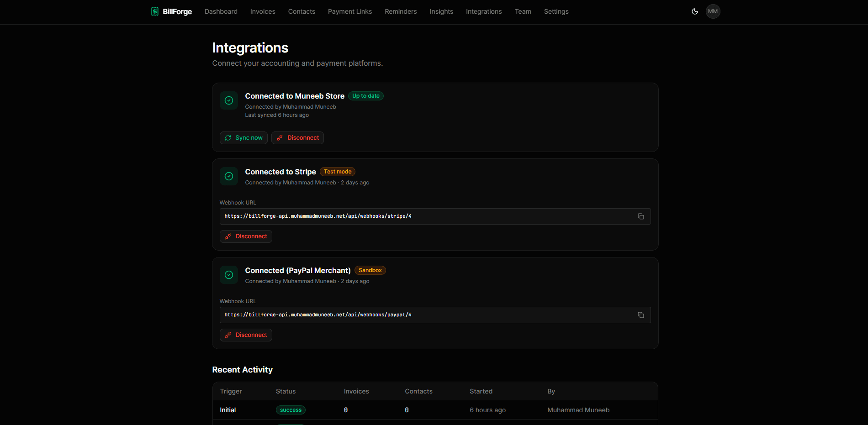Click the Muneeb Store connected check icon
The image size is (868, 425).
[x=229, y=100]
